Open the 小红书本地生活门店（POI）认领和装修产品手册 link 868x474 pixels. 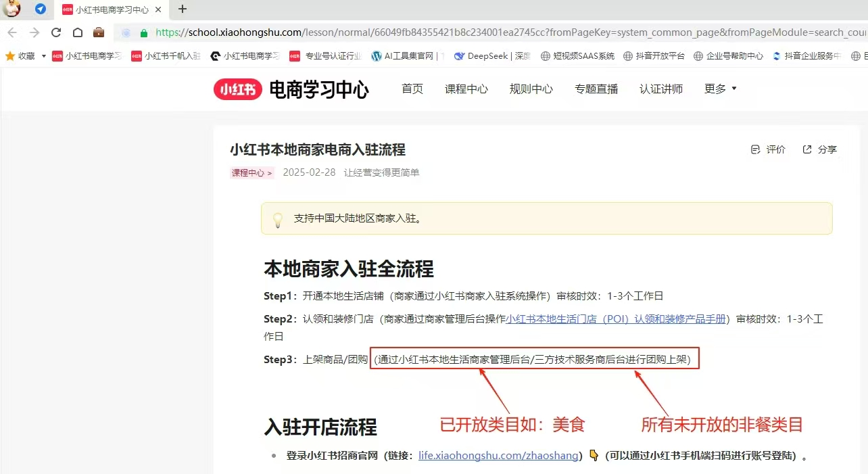(617, 318)
